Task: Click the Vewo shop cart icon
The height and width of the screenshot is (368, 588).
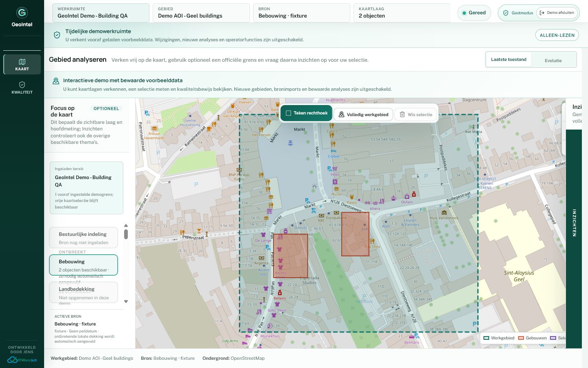Action: pos(335,168)
